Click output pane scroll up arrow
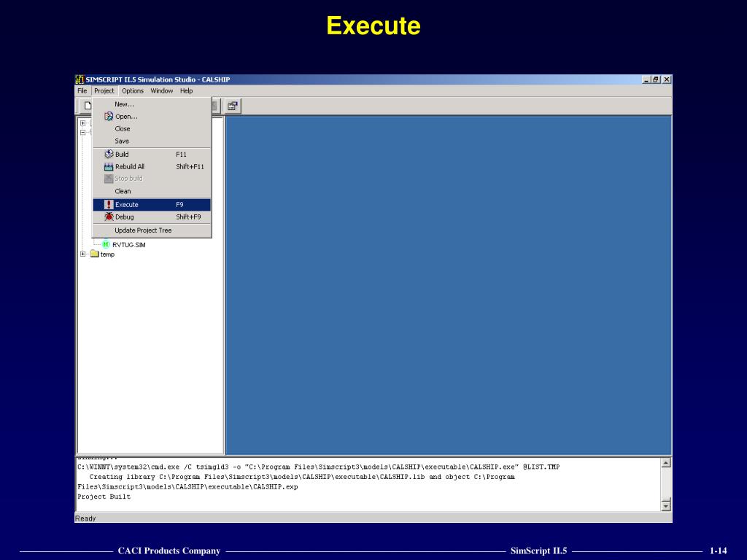 666,463
